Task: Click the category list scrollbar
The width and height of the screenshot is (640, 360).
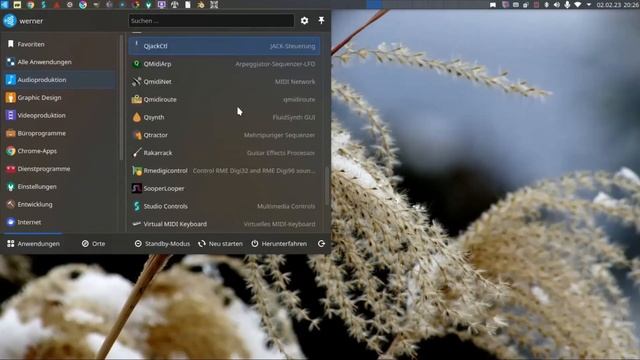Action: (121, 98)
